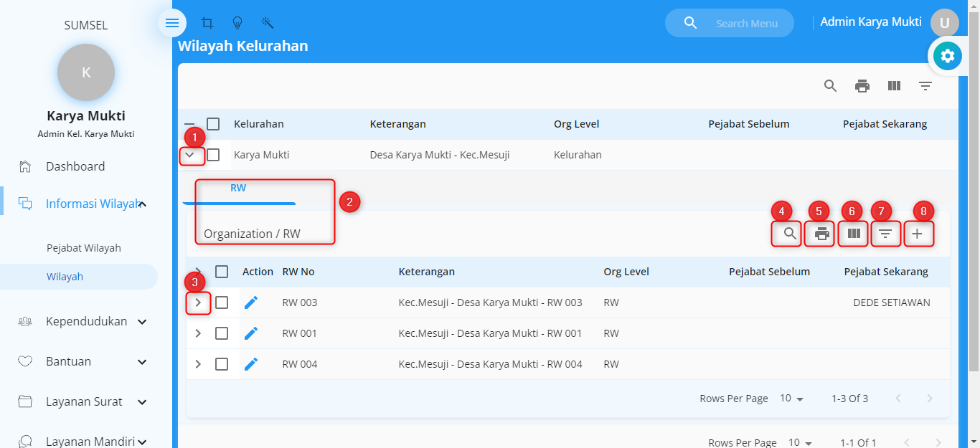
Task: Click the hamburger menu toggle icon
Action: (x=172, y=23)
